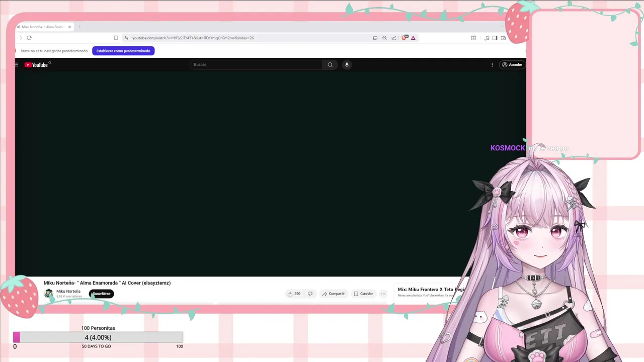Click the 100 Personitas goal bar
The image size is (644, 362).
98,337
